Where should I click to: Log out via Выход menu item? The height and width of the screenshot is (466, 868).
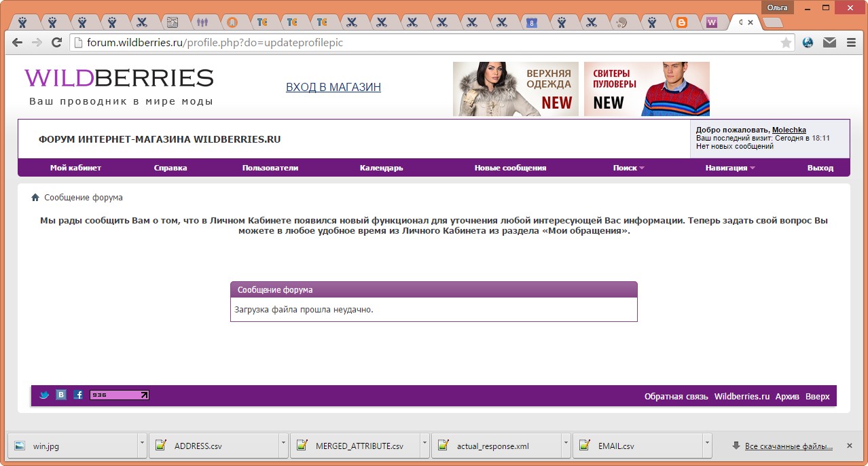(820, 168)
